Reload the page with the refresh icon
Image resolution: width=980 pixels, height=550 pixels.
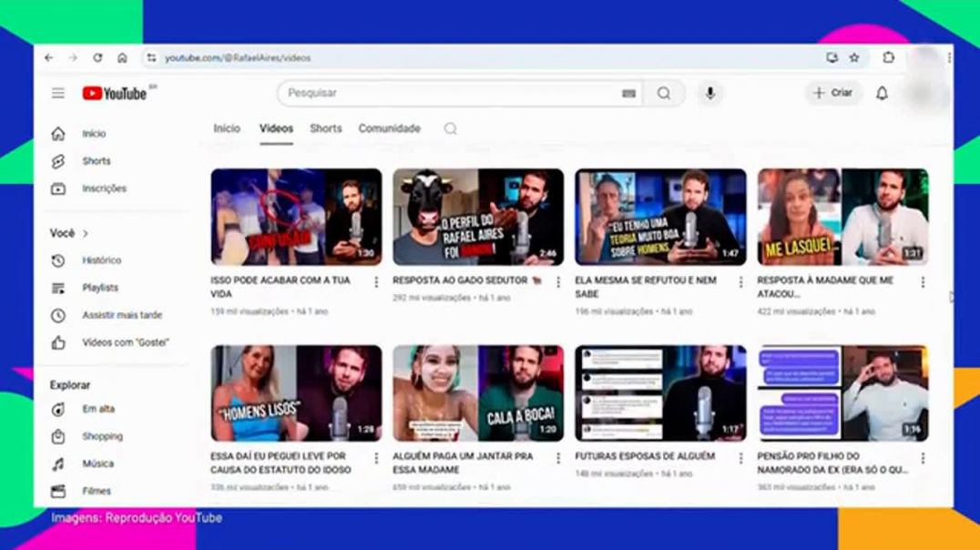point(97,57)
